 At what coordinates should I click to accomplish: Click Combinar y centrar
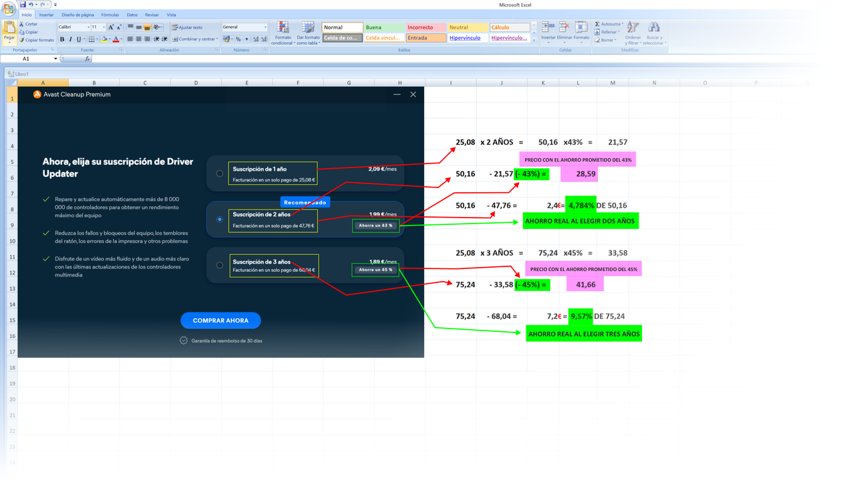(x=194, y=39)
